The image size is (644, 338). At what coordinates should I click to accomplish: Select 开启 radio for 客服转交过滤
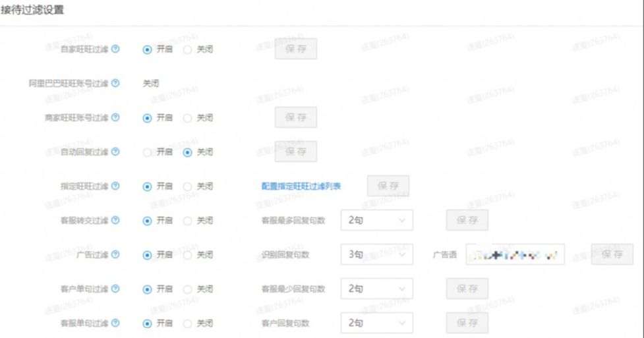coord(147,221)
